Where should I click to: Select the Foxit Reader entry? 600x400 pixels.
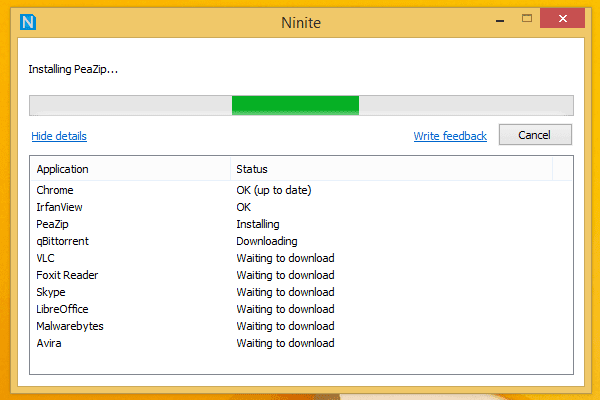[301, 275]
